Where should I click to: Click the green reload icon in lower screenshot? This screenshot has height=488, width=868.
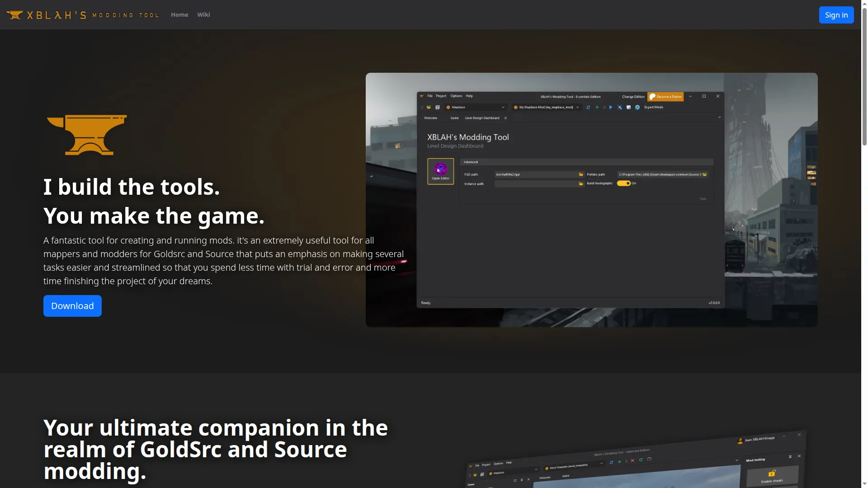click(641, 460)
